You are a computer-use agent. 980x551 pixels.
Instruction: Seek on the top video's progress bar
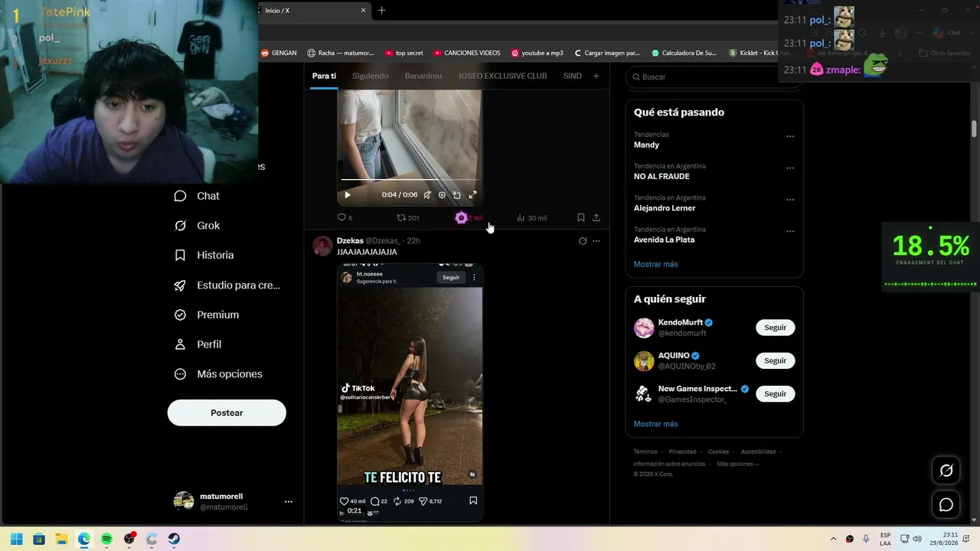(410, 180)
